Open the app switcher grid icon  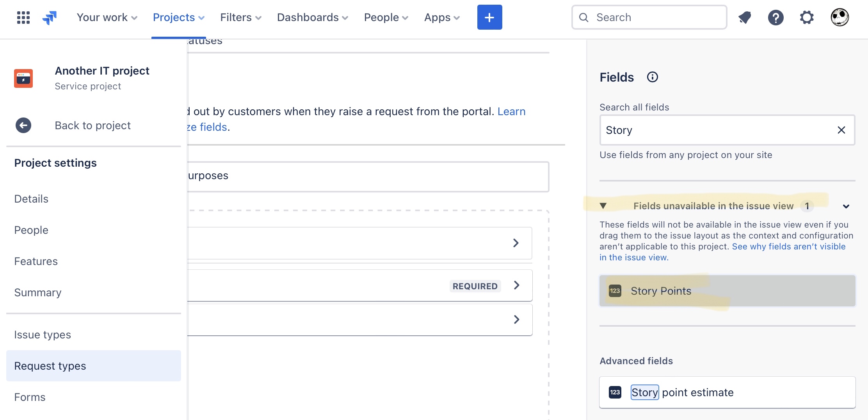(23, 17)
